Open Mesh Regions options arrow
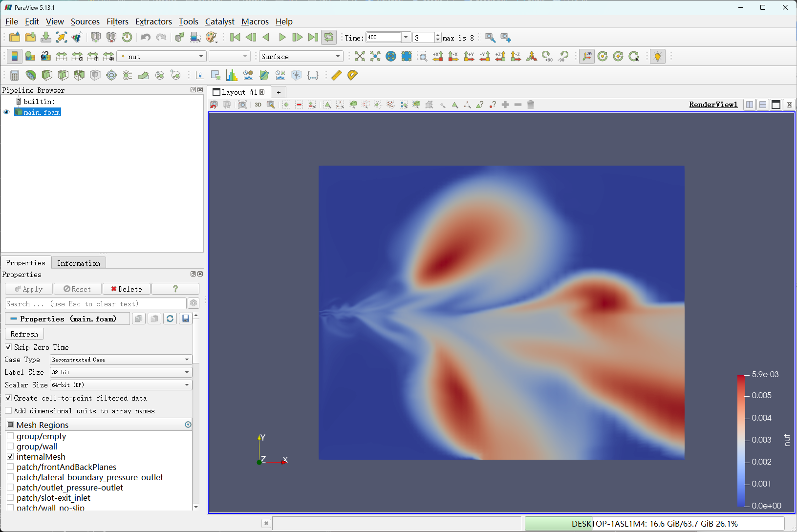The image size is (797, 532). [188, 425]
